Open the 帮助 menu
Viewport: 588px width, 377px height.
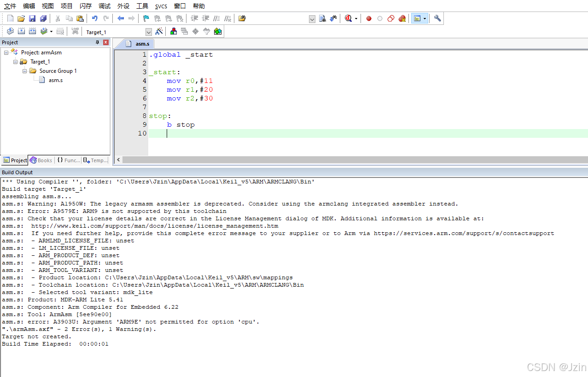pos(199,6)
